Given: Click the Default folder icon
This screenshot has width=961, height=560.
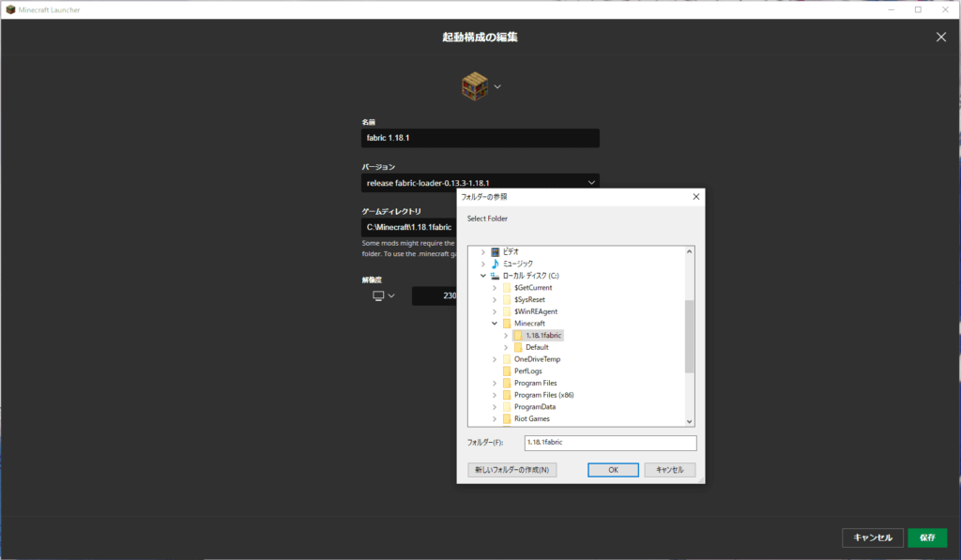Looking at the screenshot, I should click(x=518, y=347).
